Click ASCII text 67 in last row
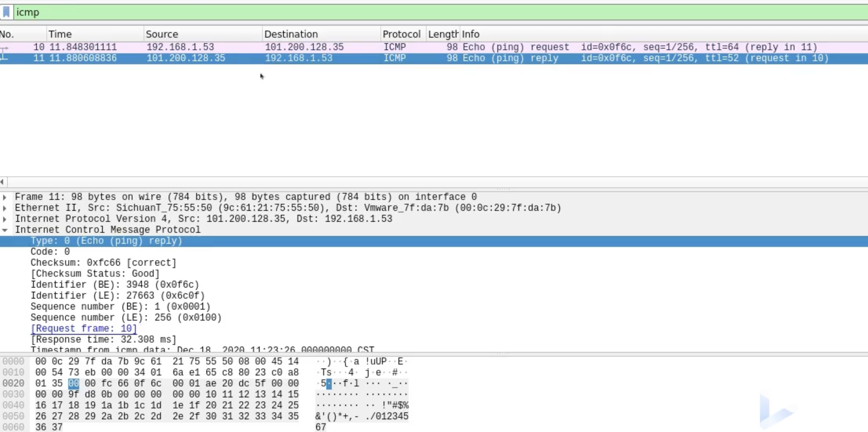The width and height of the screenshot is (868, 432). (321, 427)
